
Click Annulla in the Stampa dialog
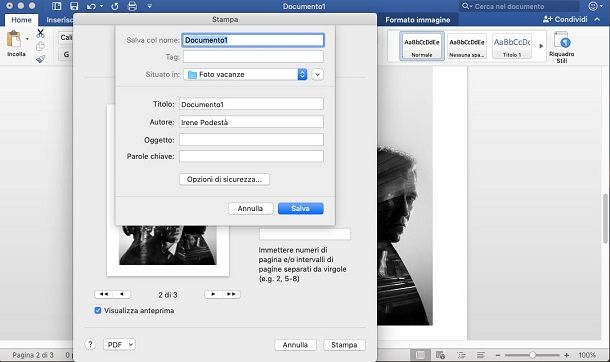click(x=295, y=345)
